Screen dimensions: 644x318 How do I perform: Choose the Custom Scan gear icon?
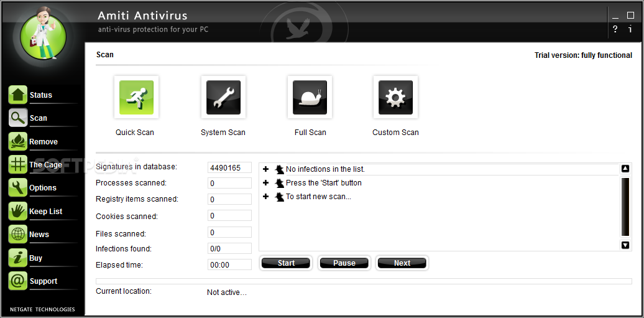point(395,97)
